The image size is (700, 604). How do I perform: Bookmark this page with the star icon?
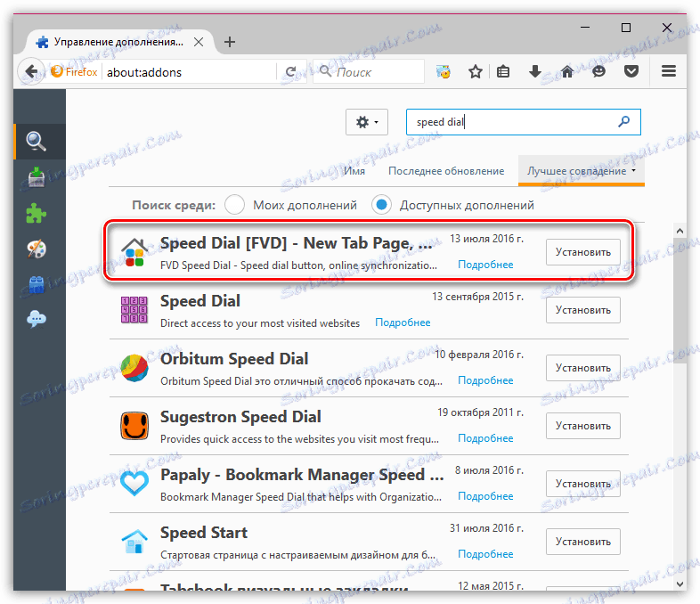[476, 71]
